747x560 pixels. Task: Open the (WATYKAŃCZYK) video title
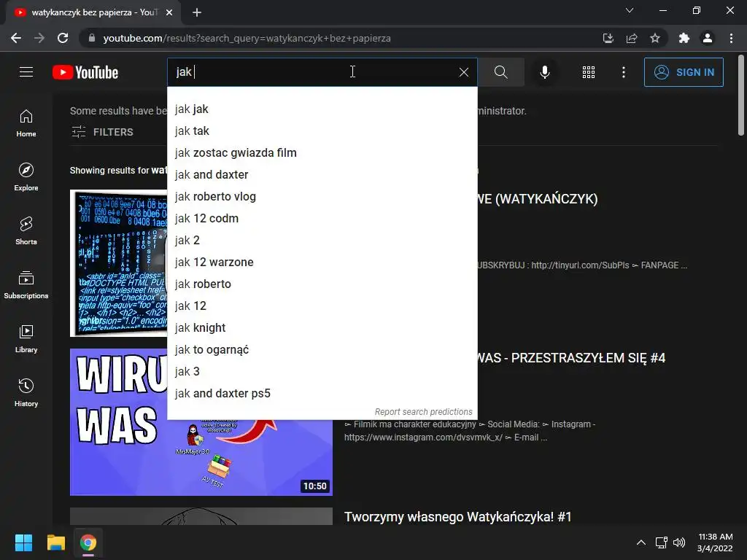click(x=538, y=199)
